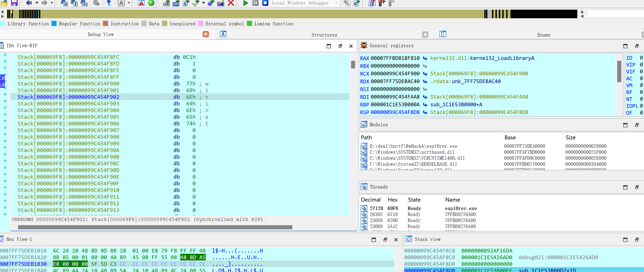
Task: Follow RCX jump arrow to stack address
Action: coord(425,74)
